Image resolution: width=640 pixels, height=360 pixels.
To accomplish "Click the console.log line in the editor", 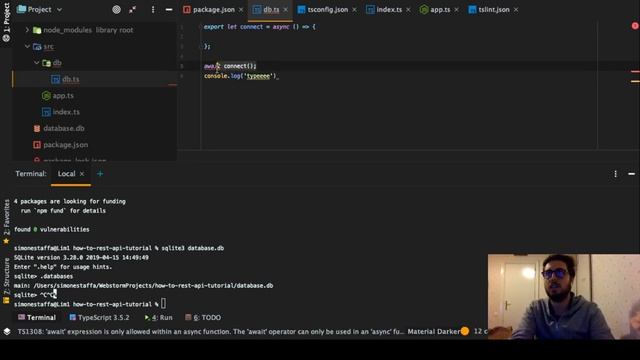I will point(241,76).
